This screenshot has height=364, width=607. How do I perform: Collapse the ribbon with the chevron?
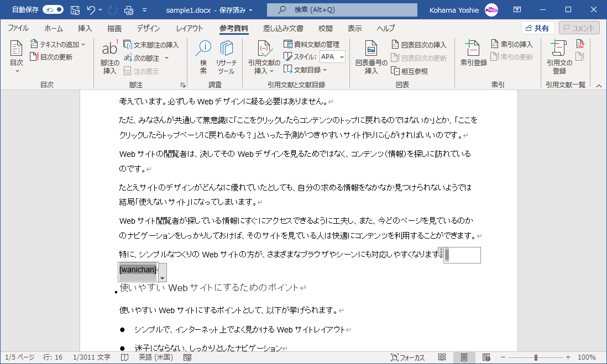[x=599, y=86]
